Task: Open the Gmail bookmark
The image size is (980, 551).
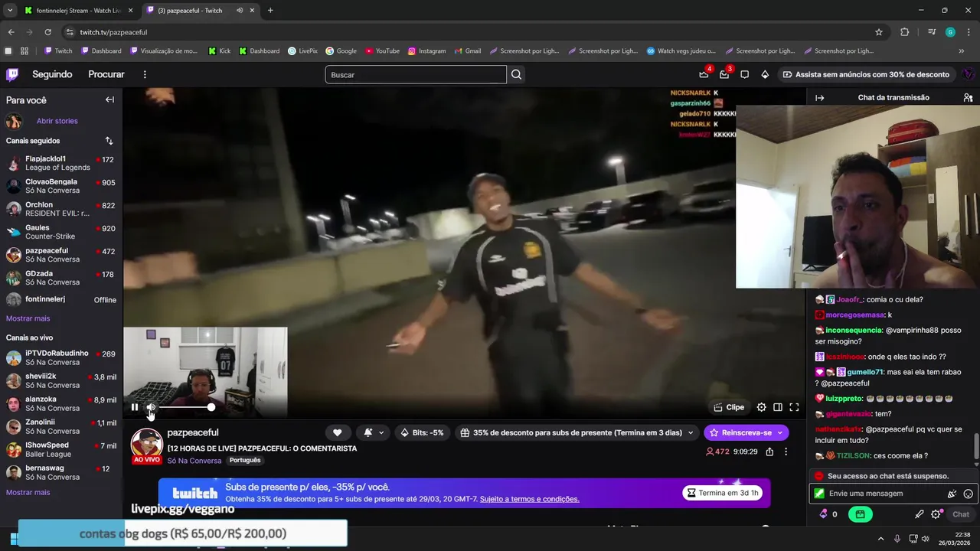Action: pos(468,51)
